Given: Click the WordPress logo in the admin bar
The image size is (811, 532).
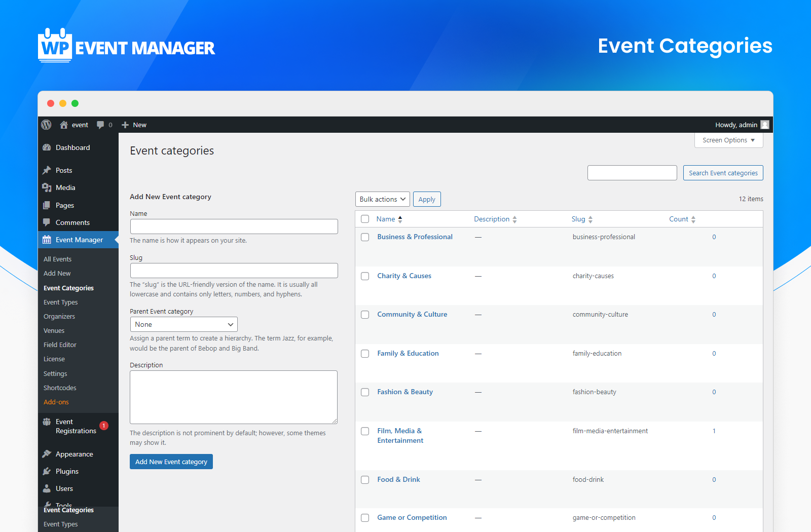Looking at the screenshot, I should click(46, 125).
